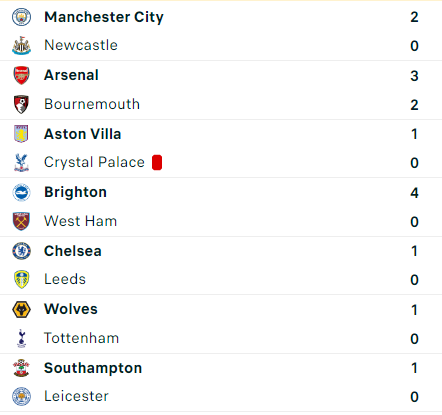
Task: Click the Aston Villa club crest
Action: coord(21,134)
